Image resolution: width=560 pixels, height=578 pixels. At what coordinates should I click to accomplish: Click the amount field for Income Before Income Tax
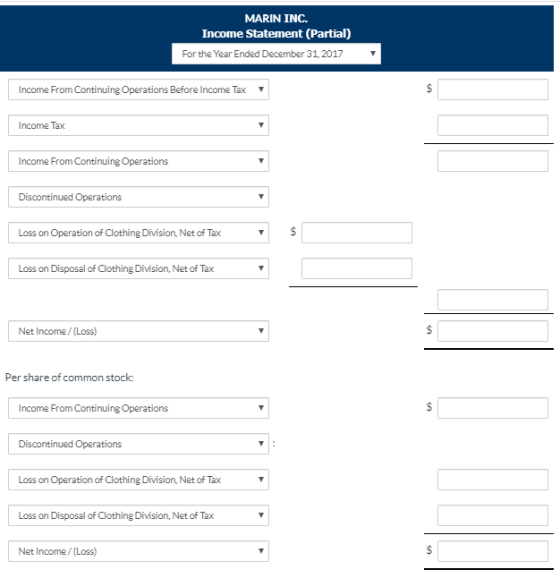coord(493,90)
